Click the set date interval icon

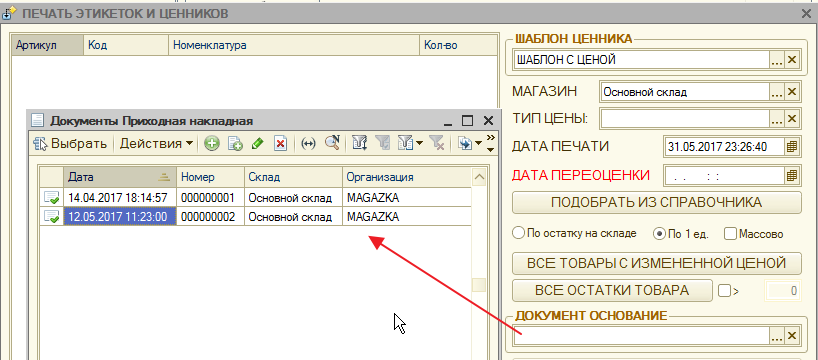coord(309,143)
